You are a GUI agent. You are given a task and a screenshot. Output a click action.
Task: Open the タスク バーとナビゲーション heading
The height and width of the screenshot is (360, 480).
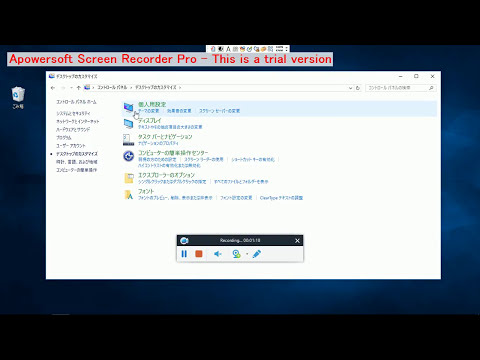pos(165,137)
